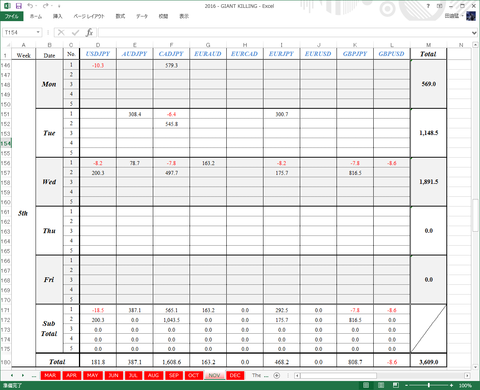Open the 表示 (View) ribbon tab
The image size is (480, 390).
[x=184, y=16]
